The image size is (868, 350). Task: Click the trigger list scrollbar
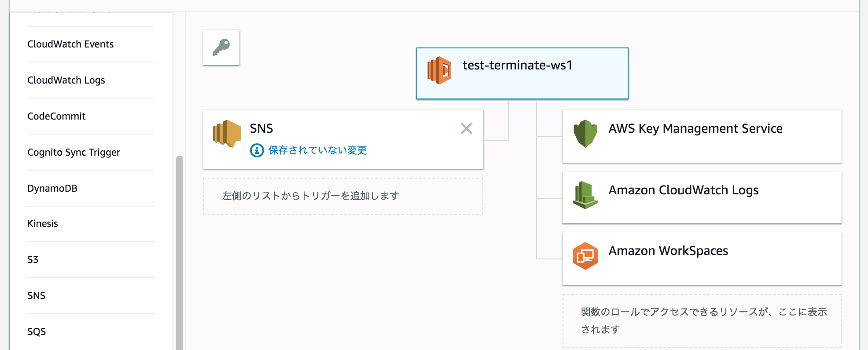(180, 253)
